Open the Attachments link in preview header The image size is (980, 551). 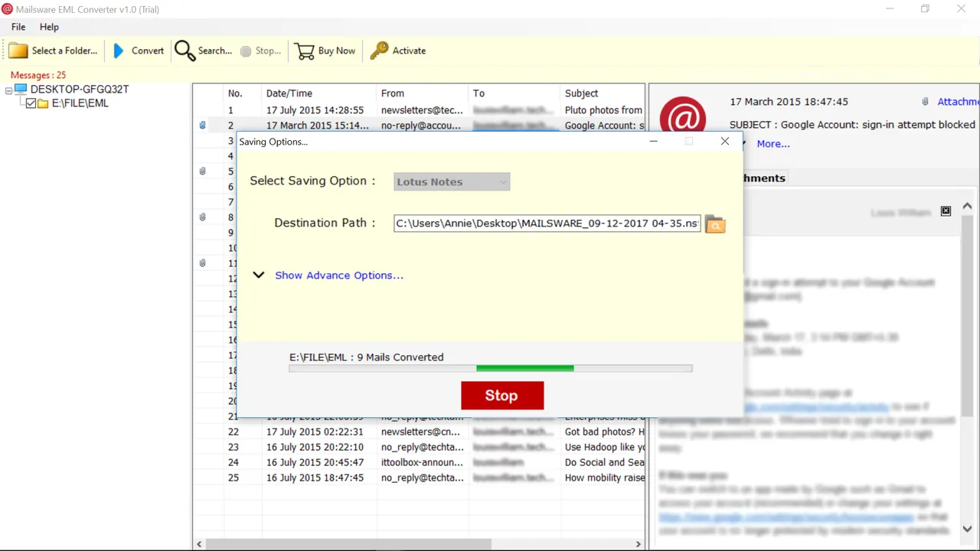958,102
